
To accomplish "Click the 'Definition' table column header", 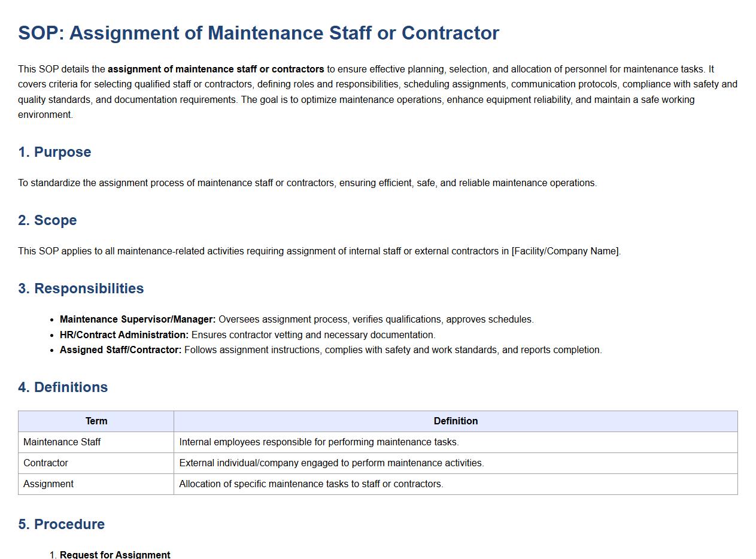I will (x=456, y=421).
